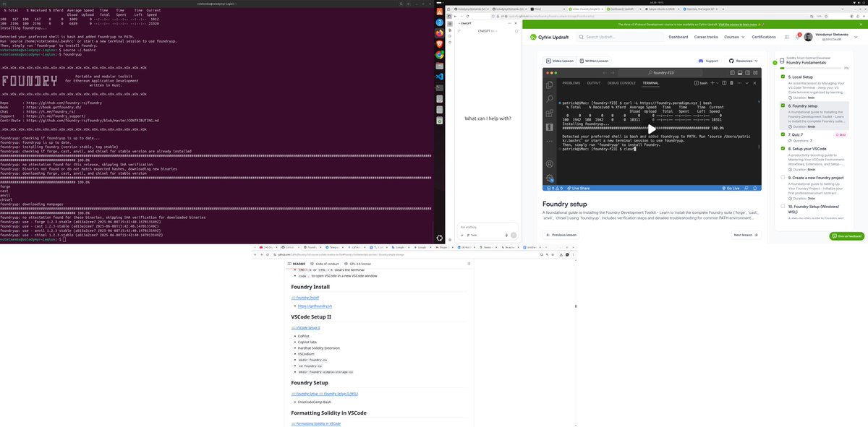Click ChatGPT attach plus icon
Image resolution: width=868 pixels, height=427 pixels.
463,235
